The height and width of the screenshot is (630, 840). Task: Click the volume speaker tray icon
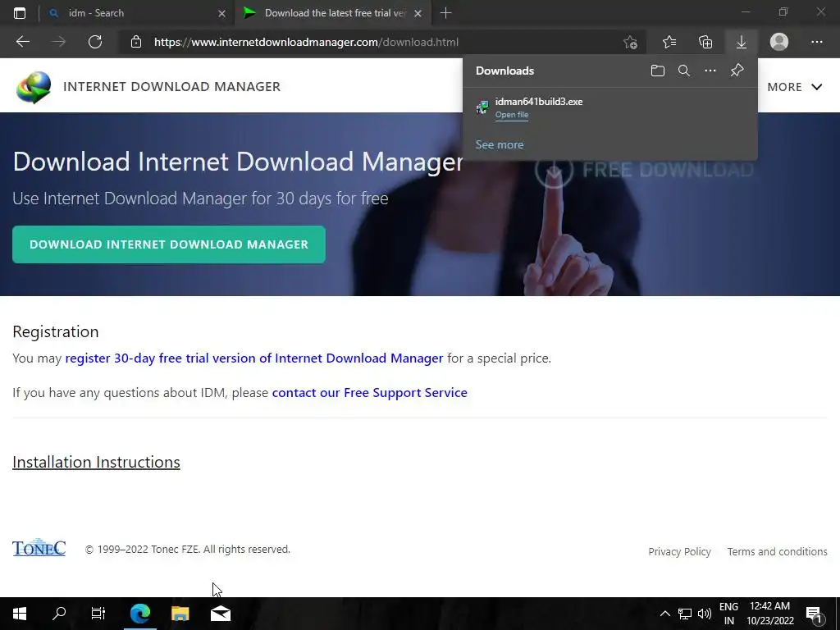[704, 614]
